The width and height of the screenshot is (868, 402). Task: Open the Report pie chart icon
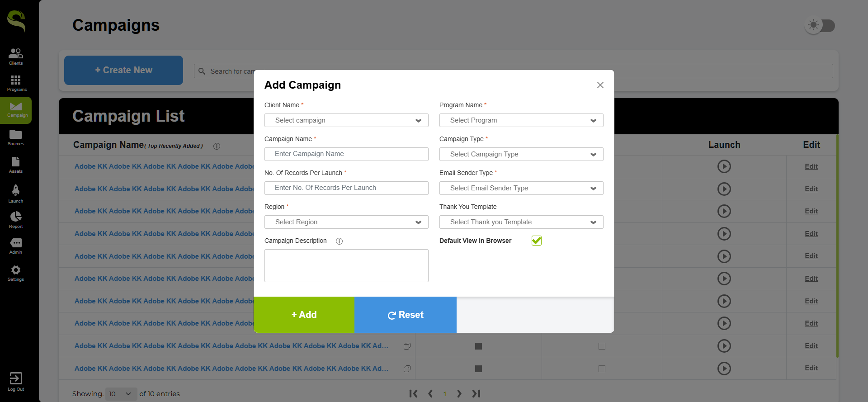click(x=16, y=219)
